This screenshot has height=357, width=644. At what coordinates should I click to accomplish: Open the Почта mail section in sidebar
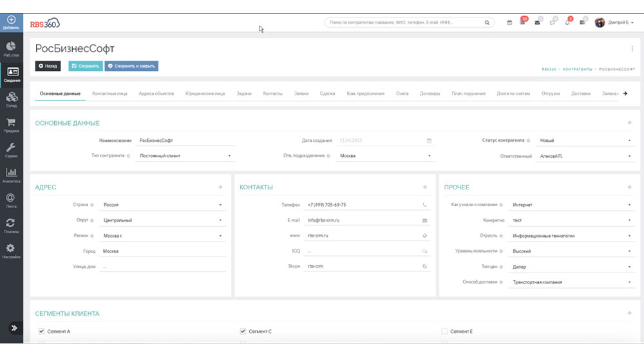tap(11, 200)
